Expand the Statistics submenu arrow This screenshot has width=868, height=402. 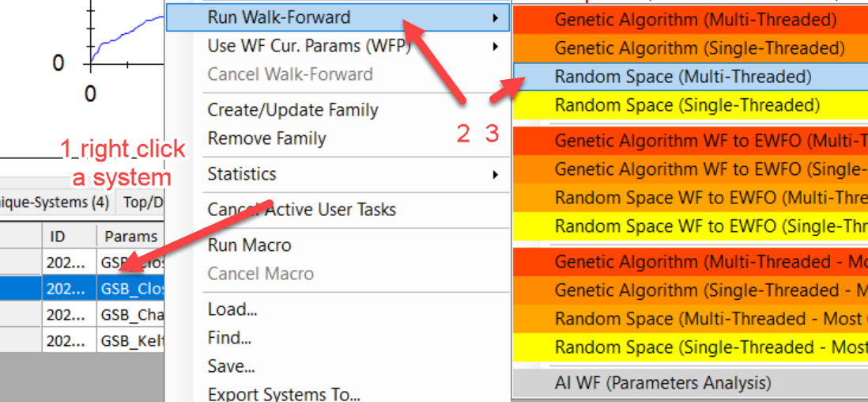[496, 174]
